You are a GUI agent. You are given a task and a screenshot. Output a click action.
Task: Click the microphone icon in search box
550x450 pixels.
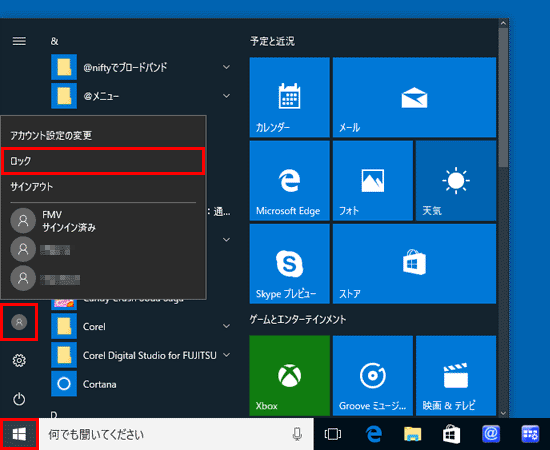click(x=297, y=434)
